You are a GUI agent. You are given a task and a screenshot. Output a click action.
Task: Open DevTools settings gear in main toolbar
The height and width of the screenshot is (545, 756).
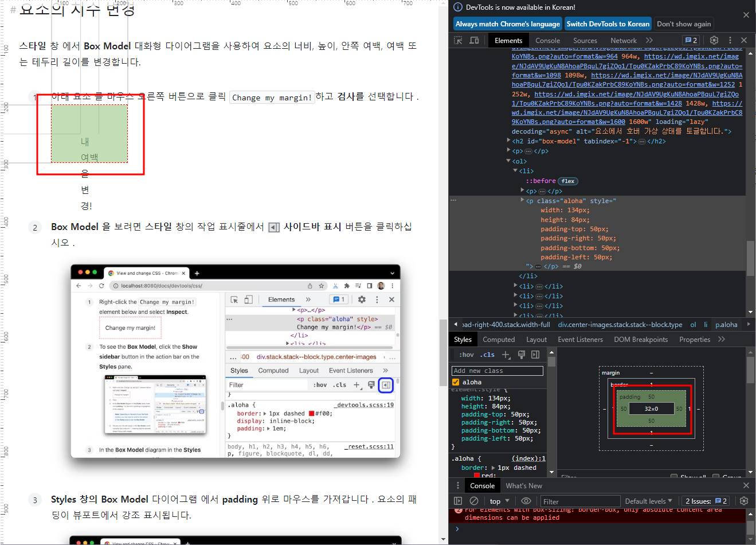click(714, 40)
